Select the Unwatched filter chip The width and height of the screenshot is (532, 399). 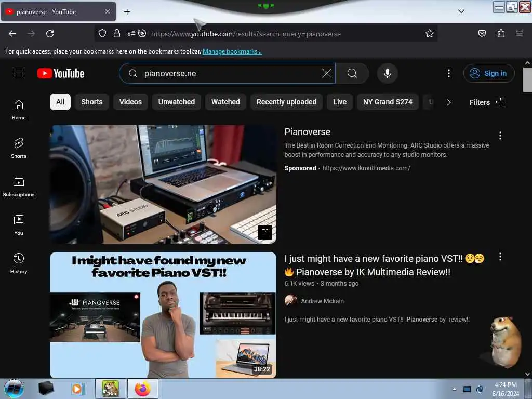177,102
